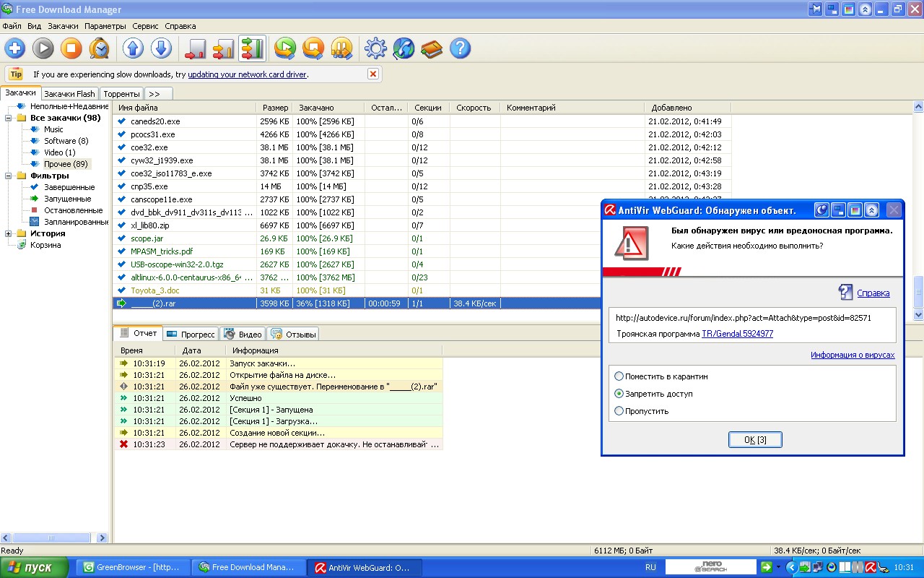924x578 pixels.
Task: Open the Сервис menu
Action: click(x=145, y=26)
